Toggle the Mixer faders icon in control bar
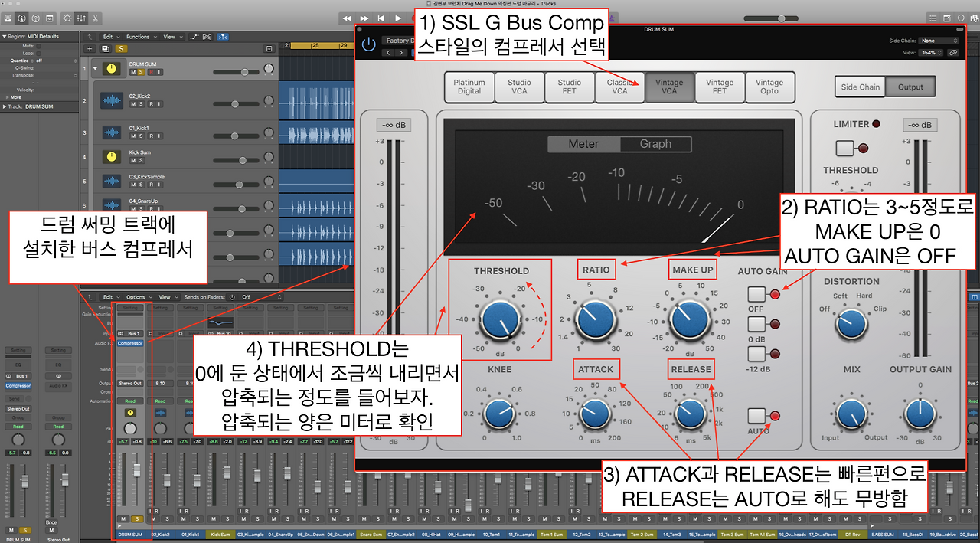Image resolution: width=980 pixels, height=543 pixels. 80,18
